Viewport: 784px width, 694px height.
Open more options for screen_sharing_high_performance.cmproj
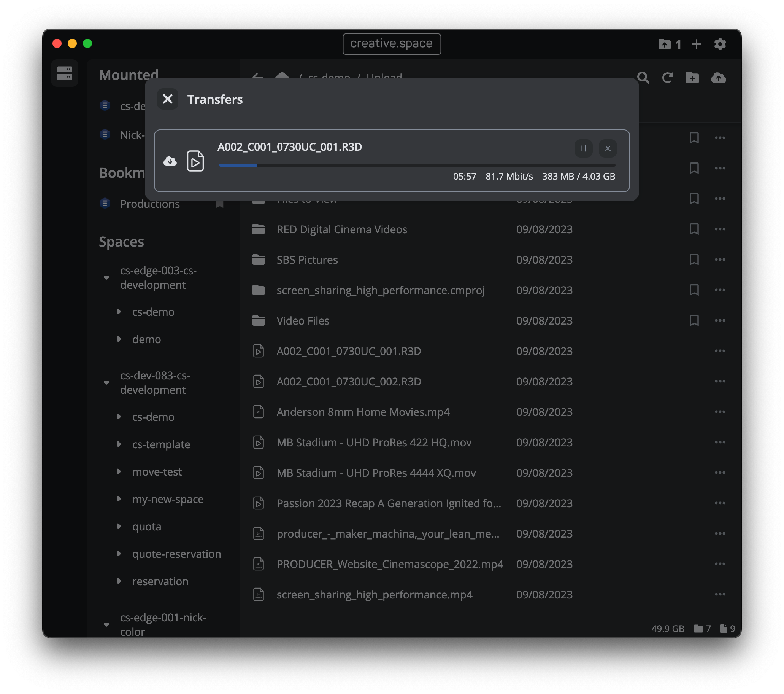coord(720,290)
